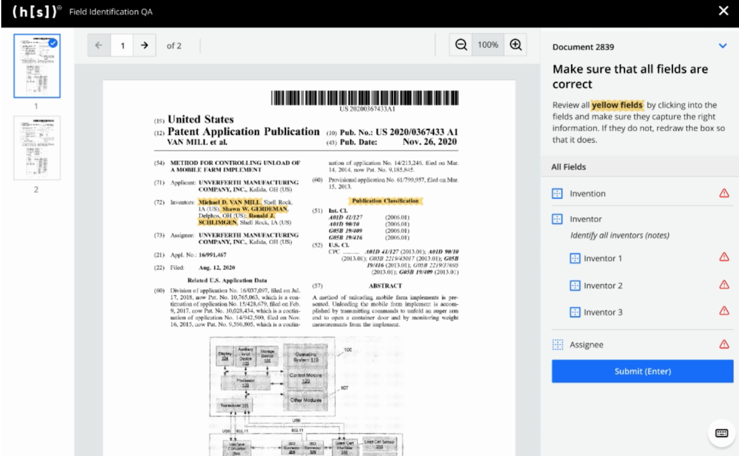
Task: Click the 100% zoom level display
Action: pyautogui.click(x=488, y=45)
